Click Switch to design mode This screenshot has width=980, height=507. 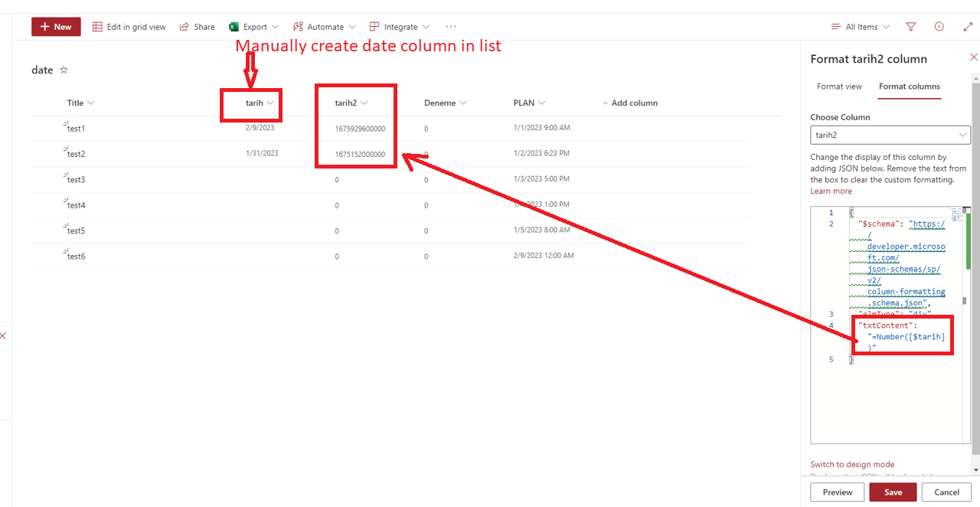852,464
